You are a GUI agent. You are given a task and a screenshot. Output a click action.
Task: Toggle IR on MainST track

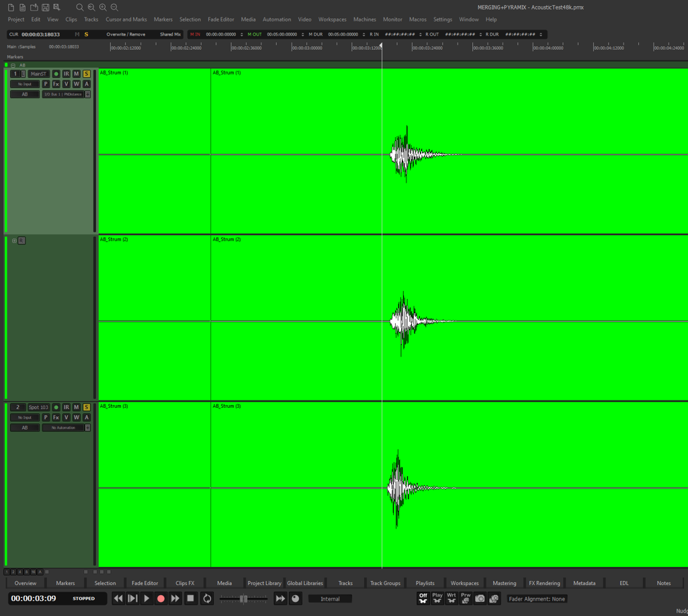67,74
